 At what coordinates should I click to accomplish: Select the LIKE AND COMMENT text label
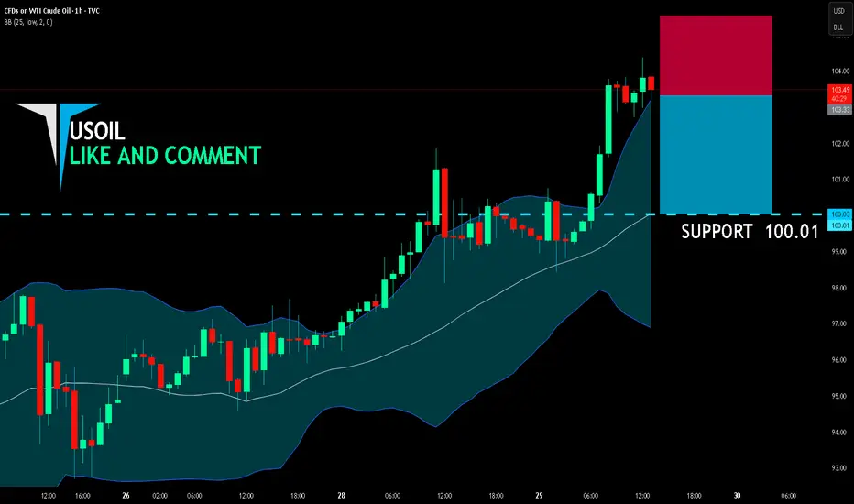[166, 156]
